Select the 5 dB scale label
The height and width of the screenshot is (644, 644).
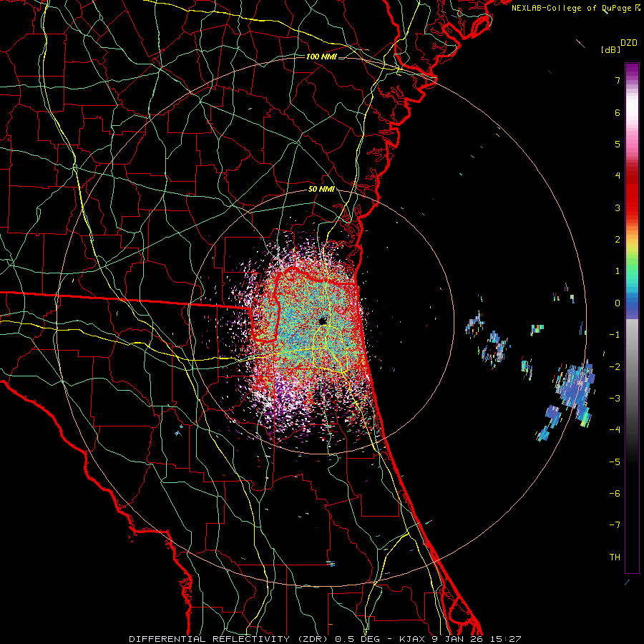pyautogui.click(x=618, y=144)
